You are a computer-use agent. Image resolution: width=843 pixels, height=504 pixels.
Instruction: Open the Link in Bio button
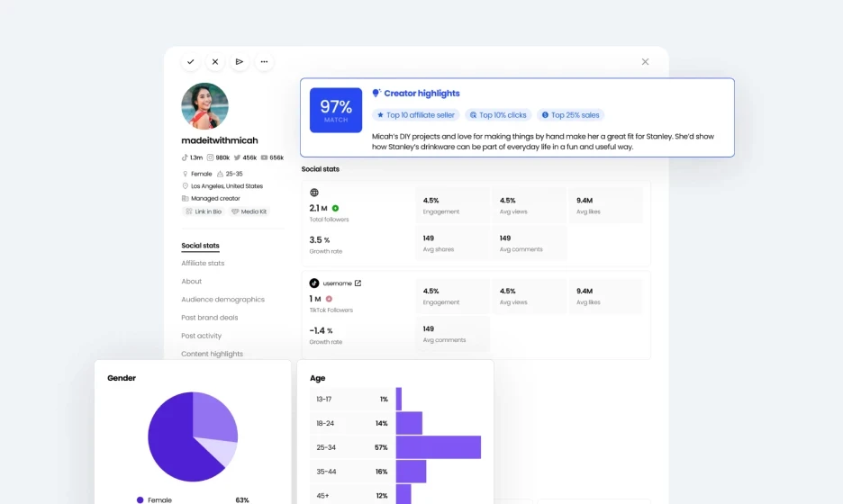point(204,211)
